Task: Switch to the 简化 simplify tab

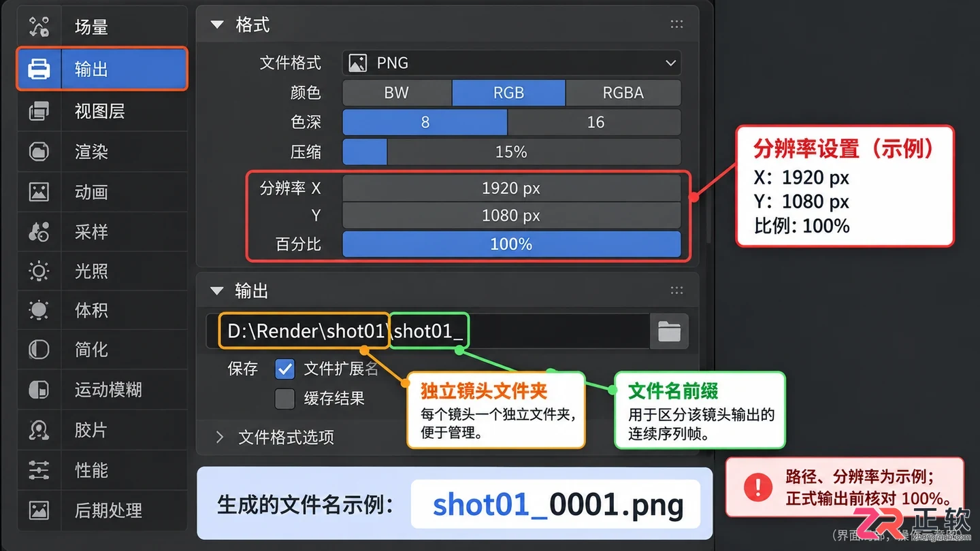Action: 102,350
